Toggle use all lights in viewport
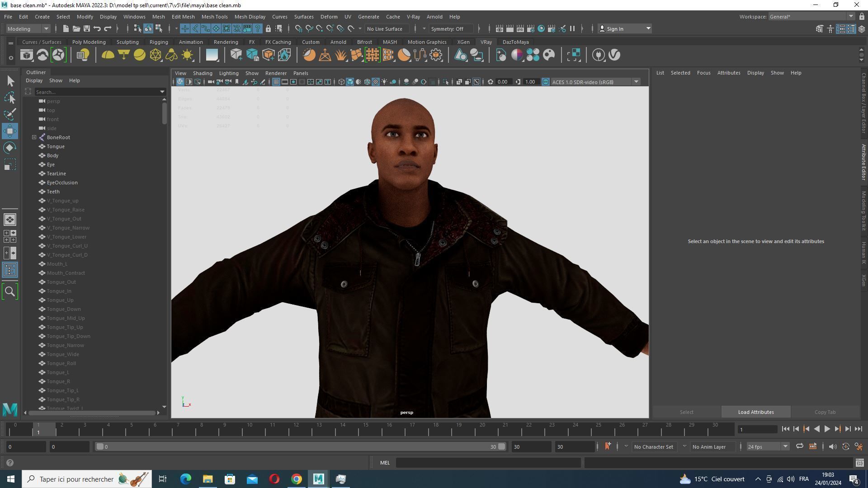 point(384,82)
